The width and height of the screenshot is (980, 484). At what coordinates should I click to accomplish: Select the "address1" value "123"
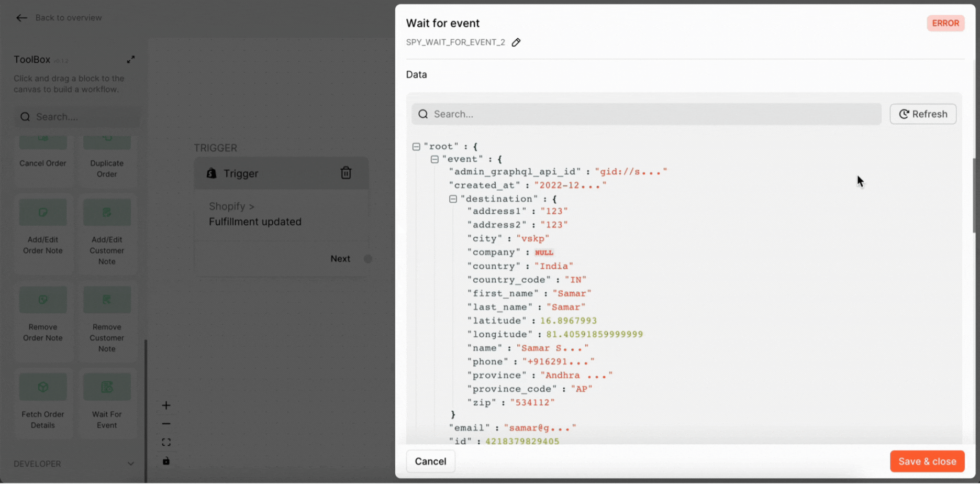coord(554,212)
